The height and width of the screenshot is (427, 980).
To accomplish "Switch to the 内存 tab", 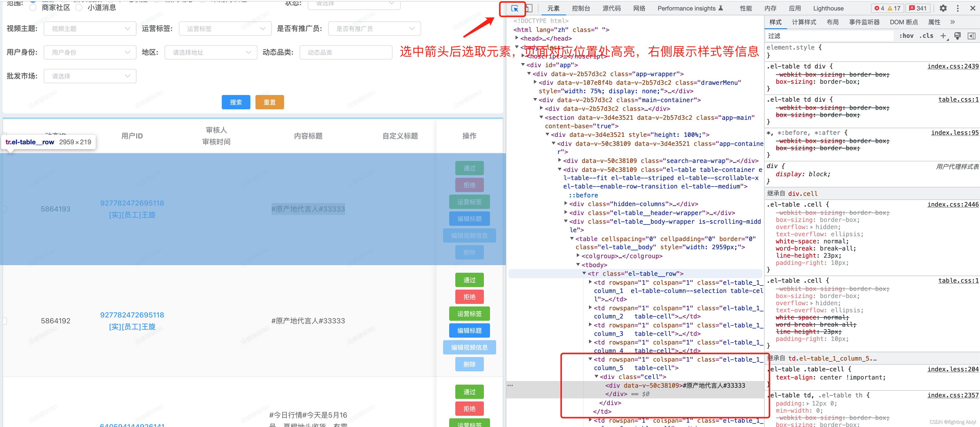I will 770,8.
